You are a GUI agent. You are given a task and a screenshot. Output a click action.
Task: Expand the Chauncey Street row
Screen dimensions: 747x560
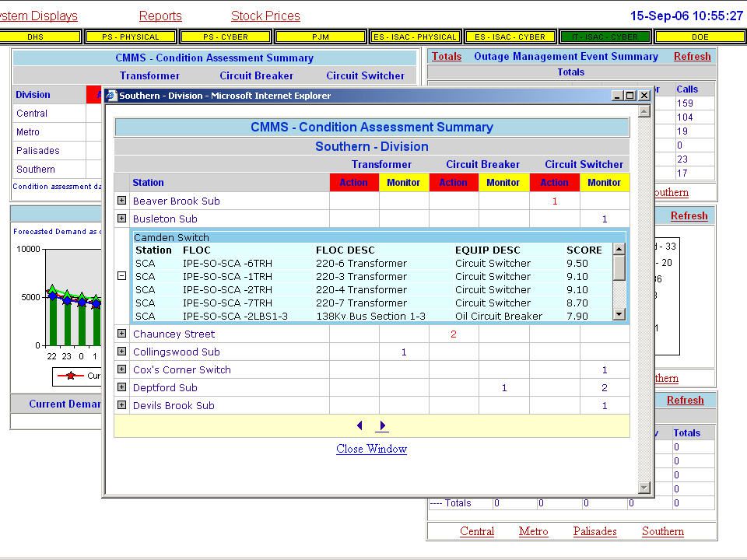click(121, 334)
